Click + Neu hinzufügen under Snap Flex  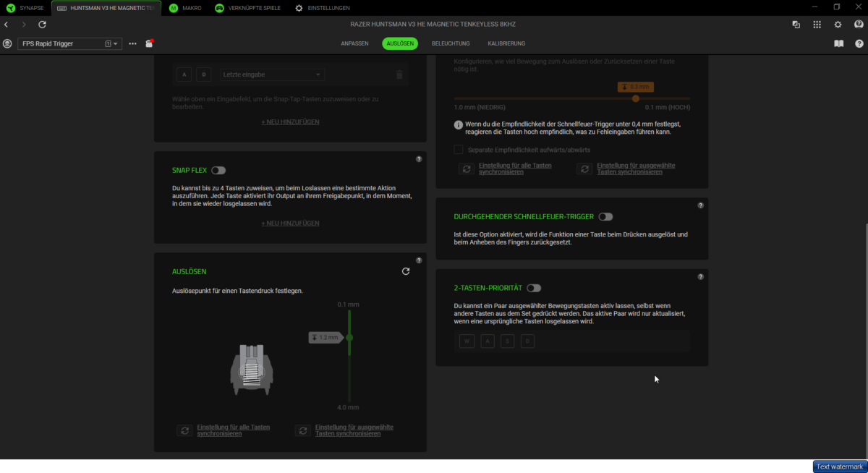click(290, 223)
